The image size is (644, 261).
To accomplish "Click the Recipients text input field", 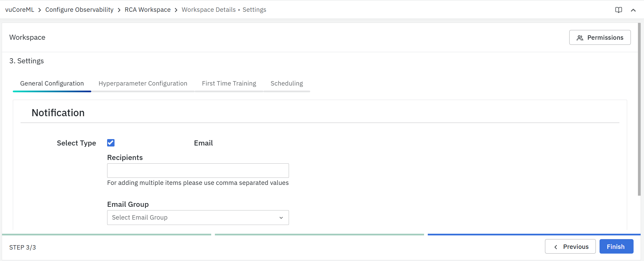I will click(198, 170).
